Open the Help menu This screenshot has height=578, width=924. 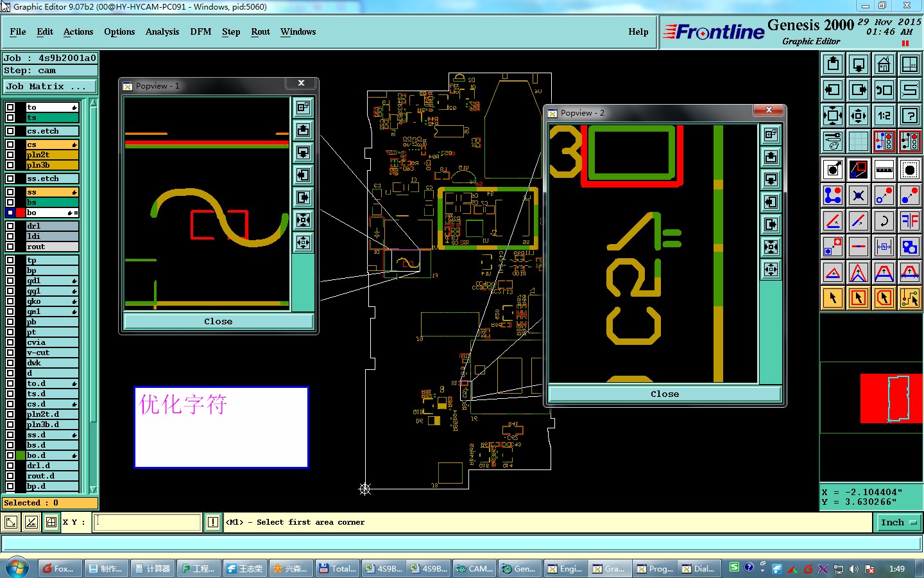tap(638, 31)
